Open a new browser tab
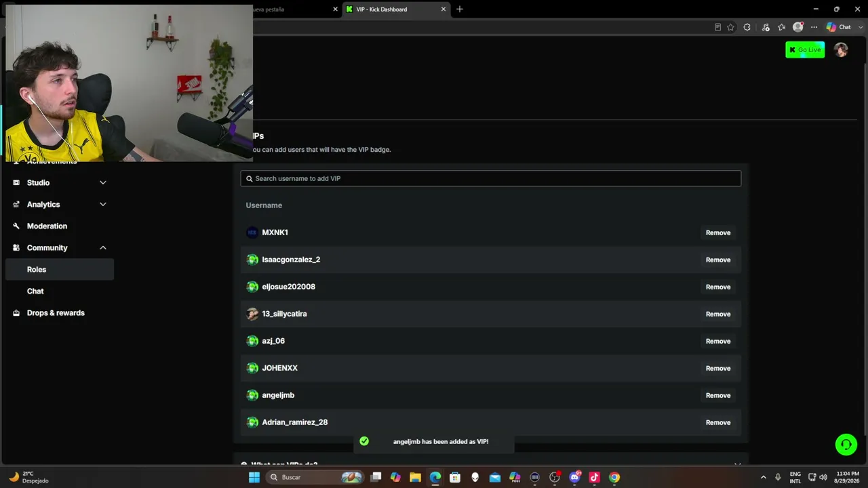The height and width of the screenshot is (488, 868). [460, 9]
